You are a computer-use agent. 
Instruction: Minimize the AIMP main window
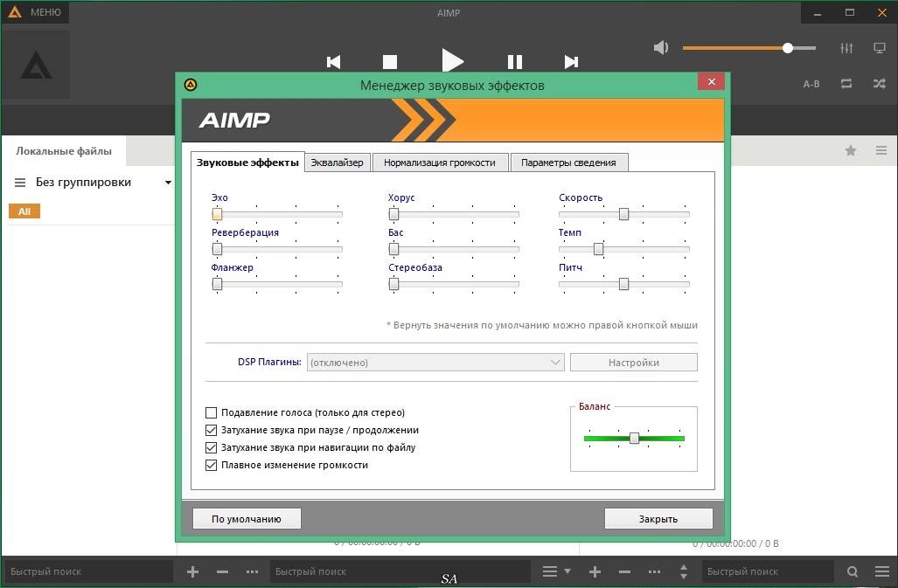[x=818, y=12]
